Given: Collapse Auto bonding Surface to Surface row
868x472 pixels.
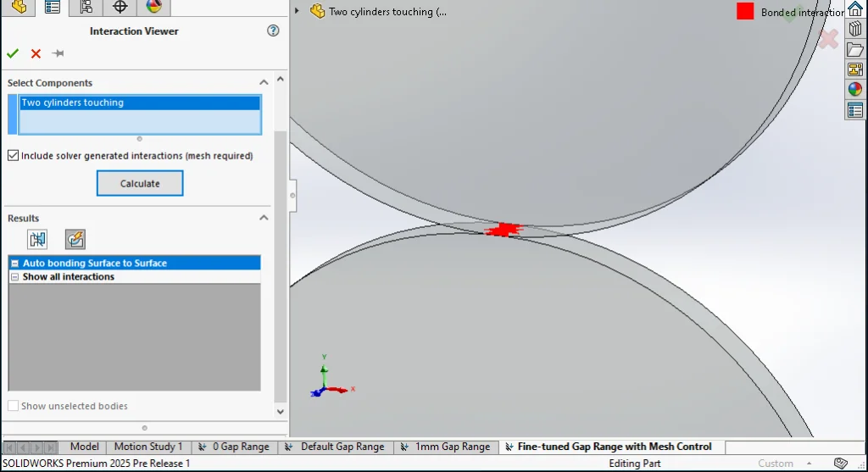Looking at the screenshot, I should pos(15,264).
